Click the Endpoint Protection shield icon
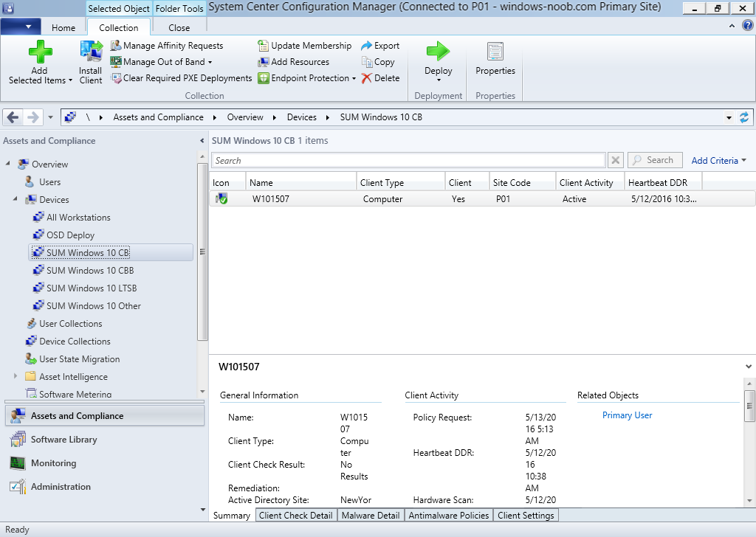This screenshot has width=756, height=537. [264, 78]
